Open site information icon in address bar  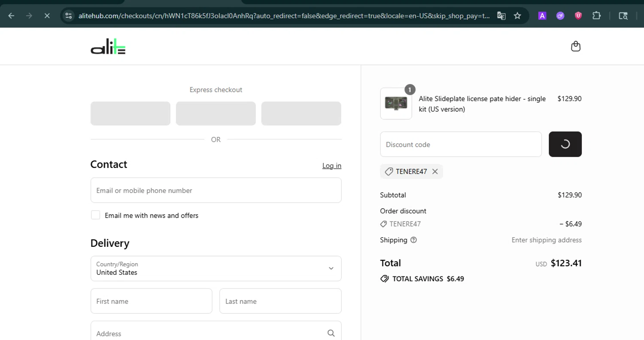(68, 16)
